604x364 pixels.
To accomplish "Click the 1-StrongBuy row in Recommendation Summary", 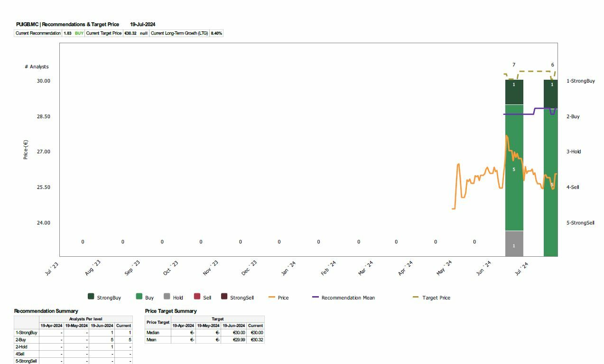I will coord(73,333).
